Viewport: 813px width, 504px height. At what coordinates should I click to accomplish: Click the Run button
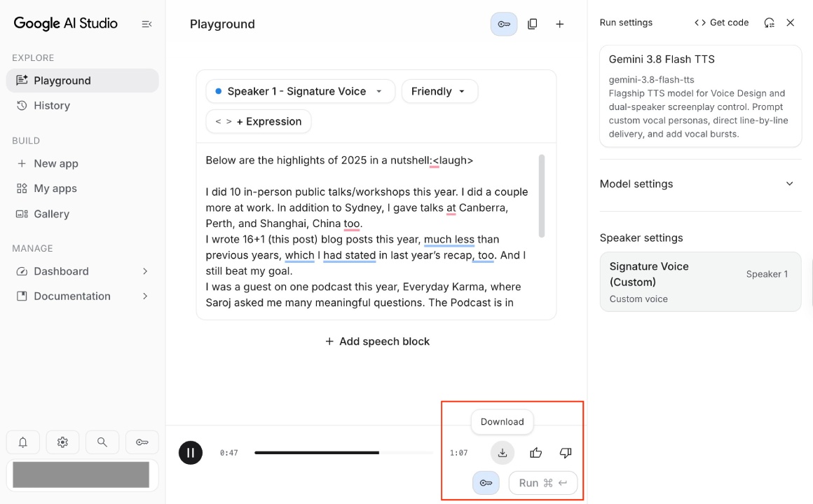tap(543, 483)
